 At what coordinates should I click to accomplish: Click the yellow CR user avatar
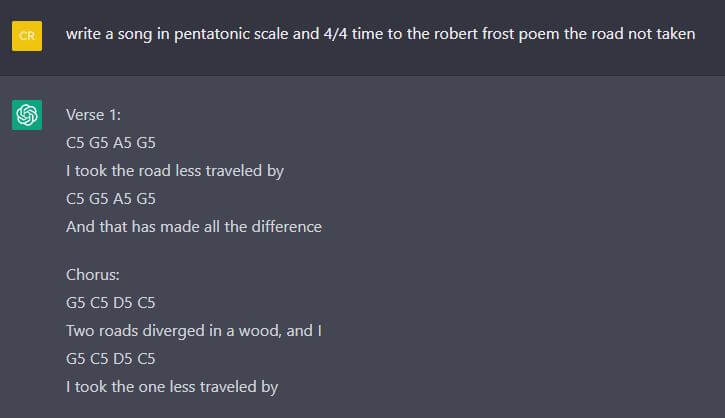(x=27, y=36)
